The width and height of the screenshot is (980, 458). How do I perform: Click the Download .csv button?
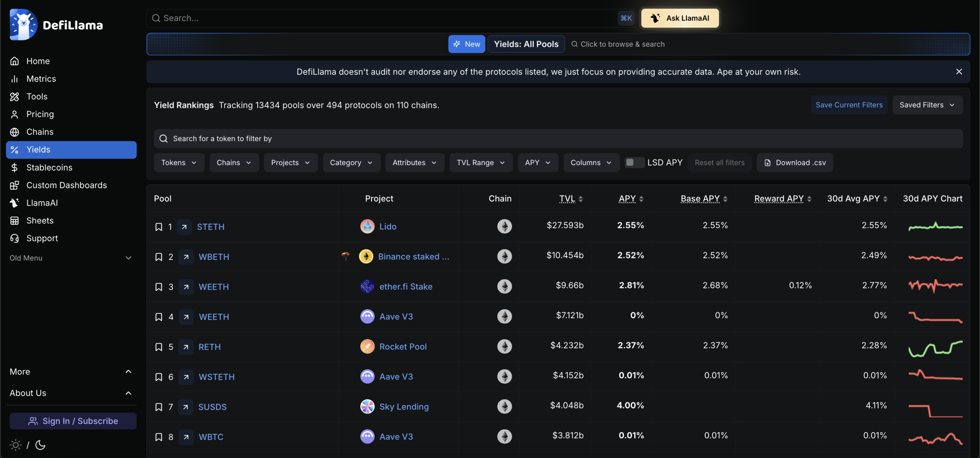(795, 162)
